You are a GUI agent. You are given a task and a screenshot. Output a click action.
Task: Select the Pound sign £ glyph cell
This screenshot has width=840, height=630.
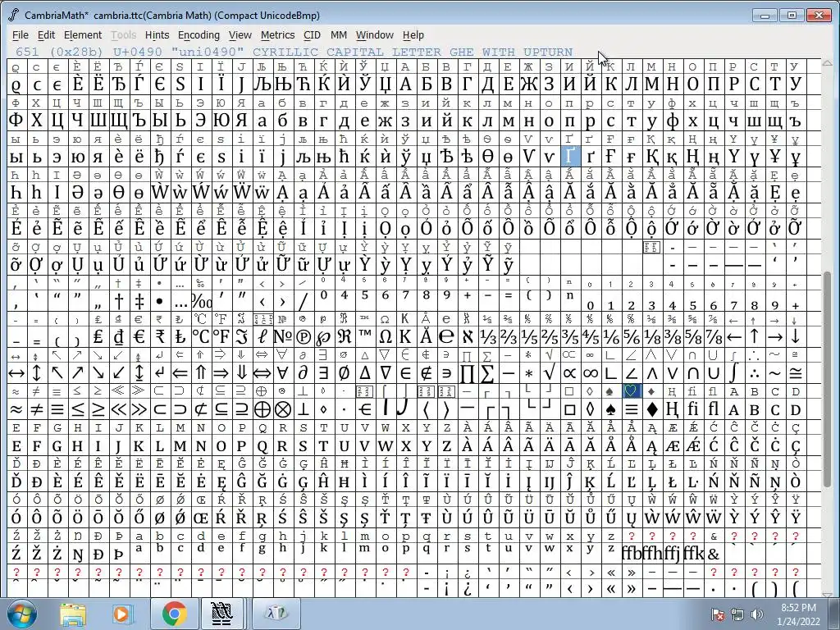(x=98, y=336)
